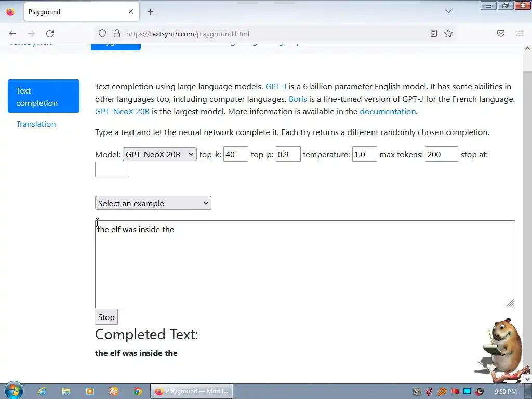Open the Firefox hamburger menu
The image size is (532, 399).
[x=520, y=33]
